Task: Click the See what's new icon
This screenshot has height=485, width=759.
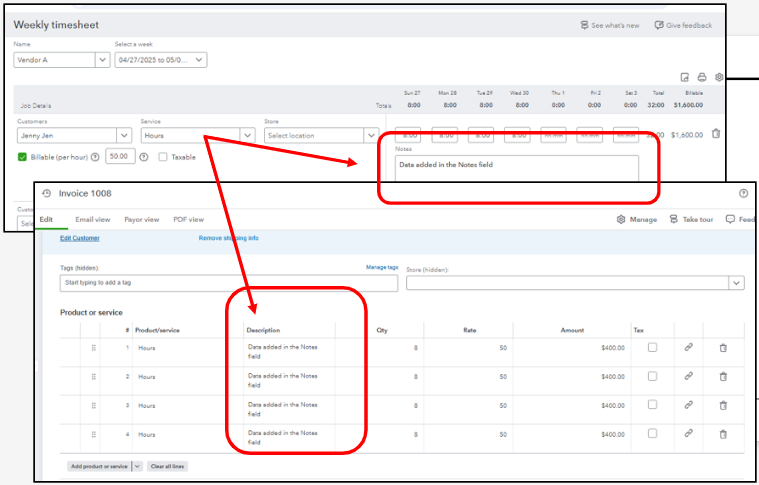Action: (584, 25)
